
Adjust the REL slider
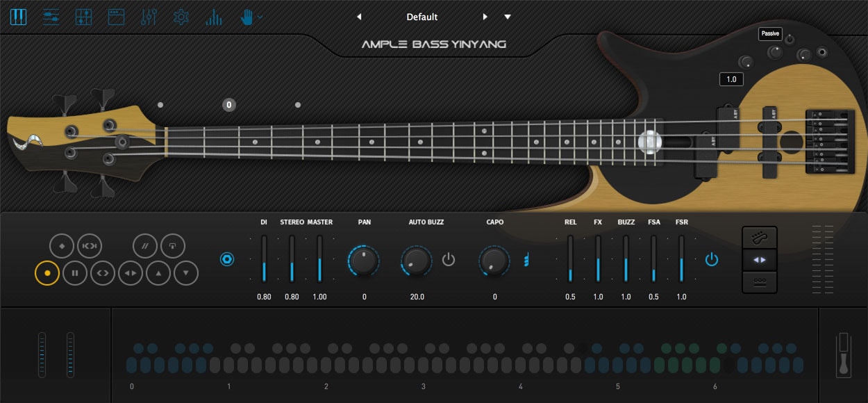pyautogui.click(x=570, y=258)
